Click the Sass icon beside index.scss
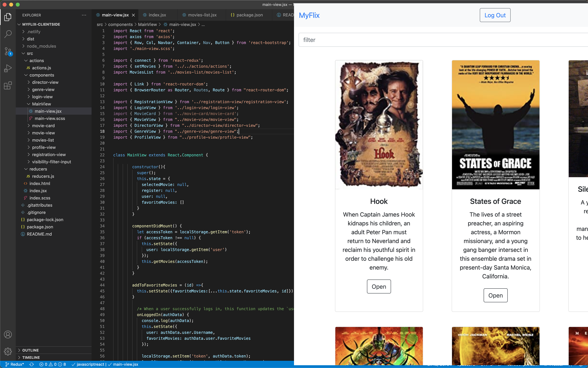The image size is (588, 368). point(26,198)
